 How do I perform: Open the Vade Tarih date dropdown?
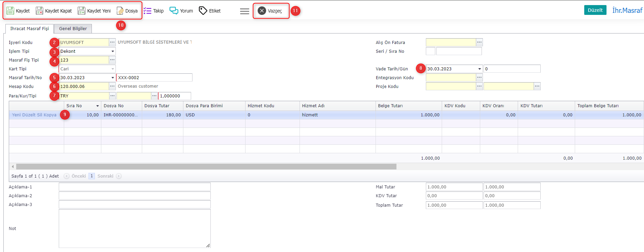point(480,69)
